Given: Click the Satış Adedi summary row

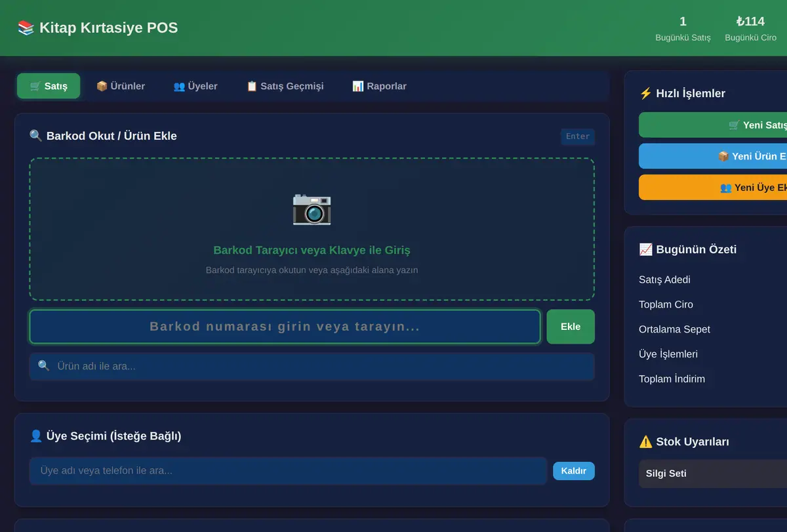Looking at the screenshot, I should (713, 279).
